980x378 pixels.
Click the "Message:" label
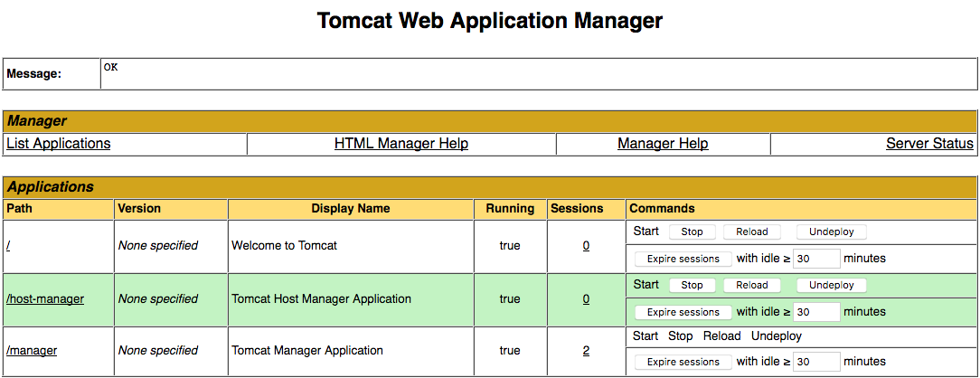click(33, 74)
